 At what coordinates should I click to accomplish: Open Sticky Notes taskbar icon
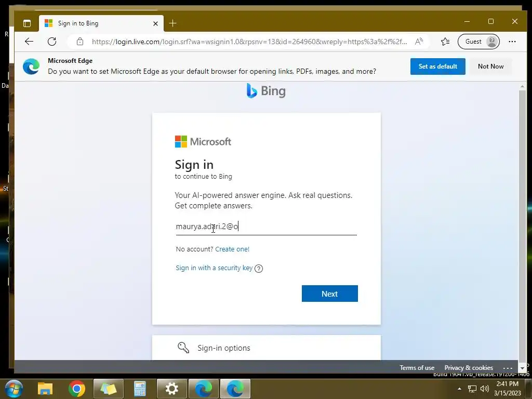108,389
